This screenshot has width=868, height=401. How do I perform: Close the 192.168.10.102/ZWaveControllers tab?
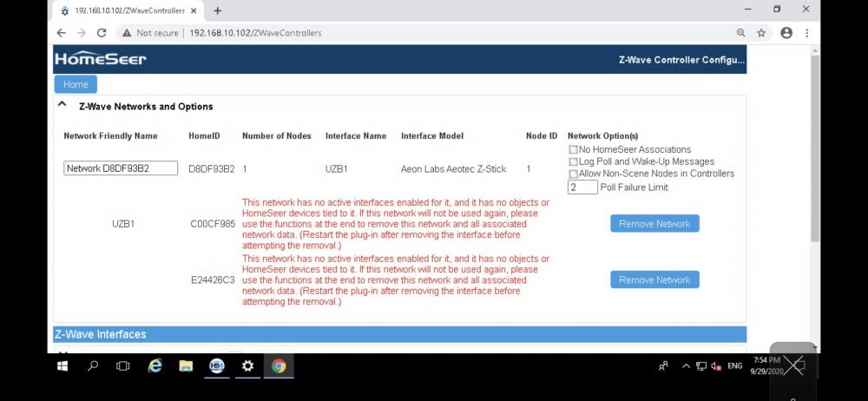[194, 10]
